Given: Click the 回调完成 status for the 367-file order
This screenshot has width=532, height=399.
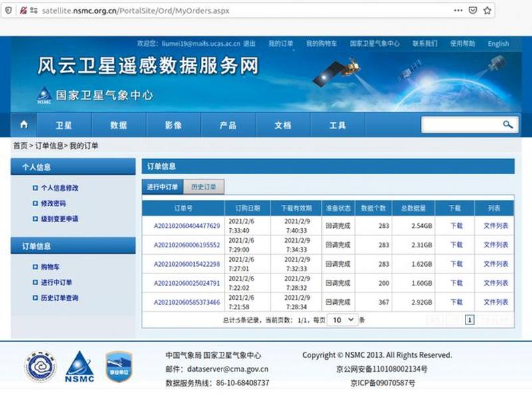Looking at the screenshot, I should [x=338, y=302].
